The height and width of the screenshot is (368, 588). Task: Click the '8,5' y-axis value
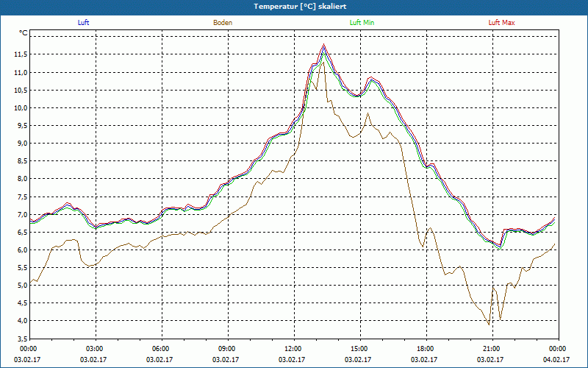22,161
